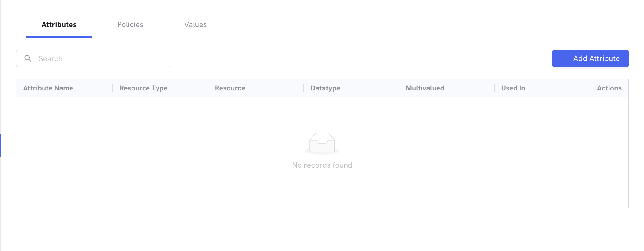This screenshot has height=251, width=644.
Task: Click the Multivalued column header
Action: point(425,88)
